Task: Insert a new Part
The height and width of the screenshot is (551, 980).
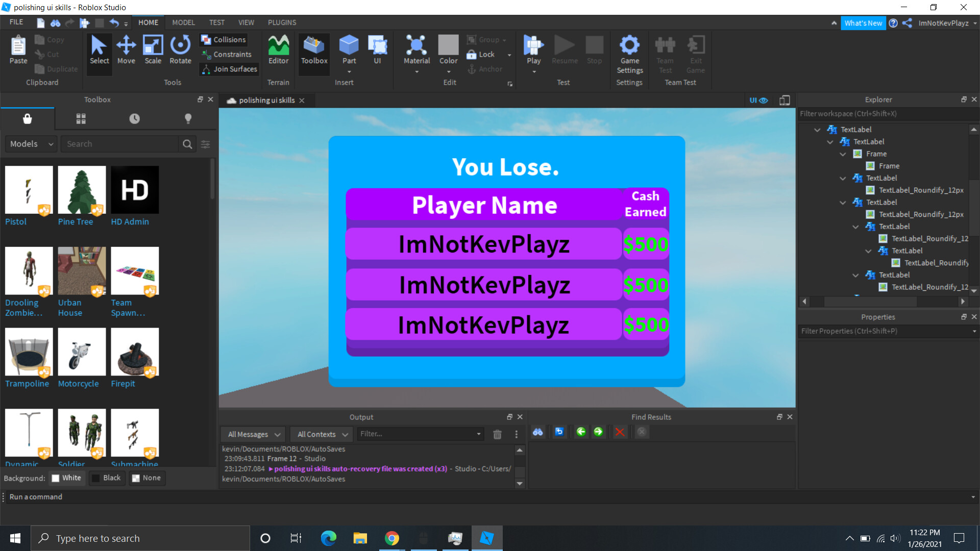Action: click(x=349, y=46)
